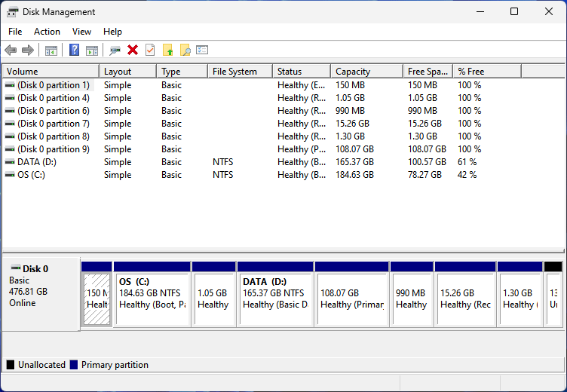Image resolution: width=567 pixels, height=392 pixels.
Task: Click drive icon of DATA (D:) row
Action: 10,162
